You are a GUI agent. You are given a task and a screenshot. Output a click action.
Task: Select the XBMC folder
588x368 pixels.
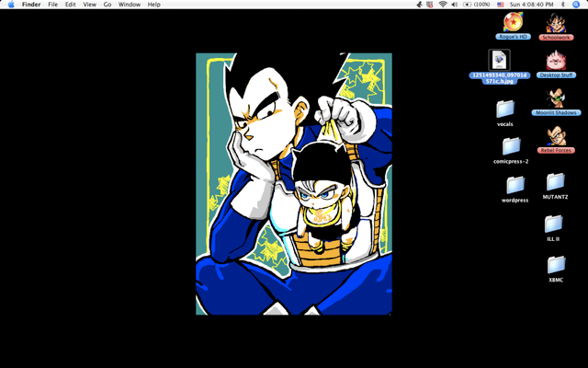point(555,265)
